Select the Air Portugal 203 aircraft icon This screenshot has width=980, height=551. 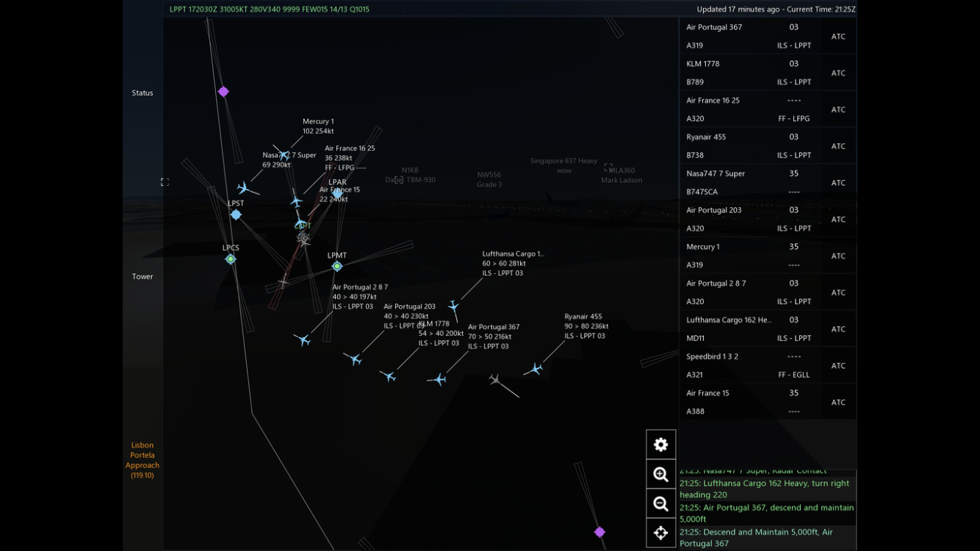pos(354,359)
